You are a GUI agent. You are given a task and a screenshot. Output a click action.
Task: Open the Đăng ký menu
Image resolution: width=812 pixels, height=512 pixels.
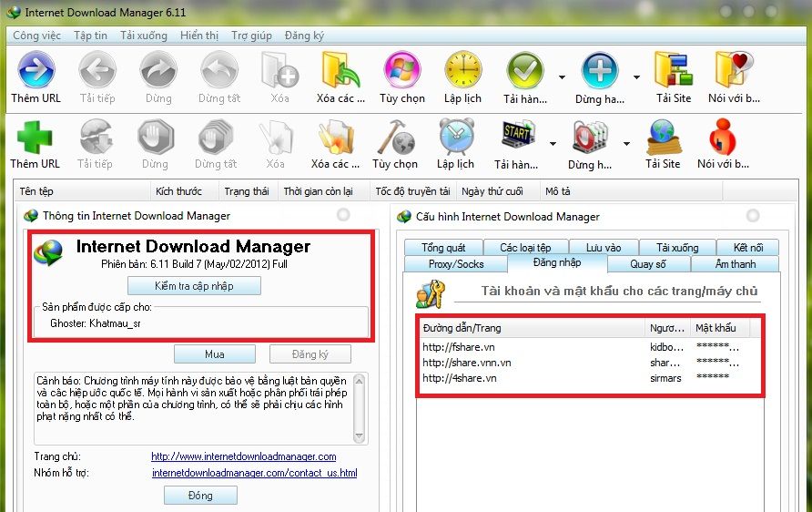[304, 36]
